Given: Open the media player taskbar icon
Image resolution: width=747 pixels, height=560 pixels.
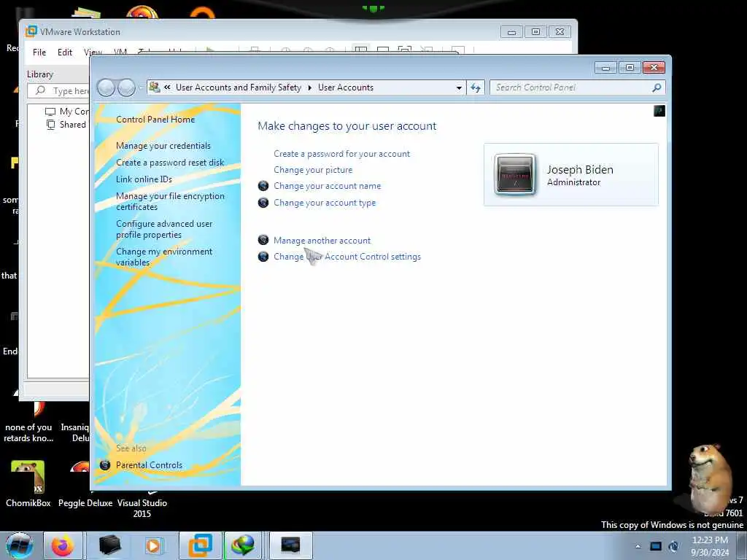Looking at the screenshot, I should pos(153,545).
